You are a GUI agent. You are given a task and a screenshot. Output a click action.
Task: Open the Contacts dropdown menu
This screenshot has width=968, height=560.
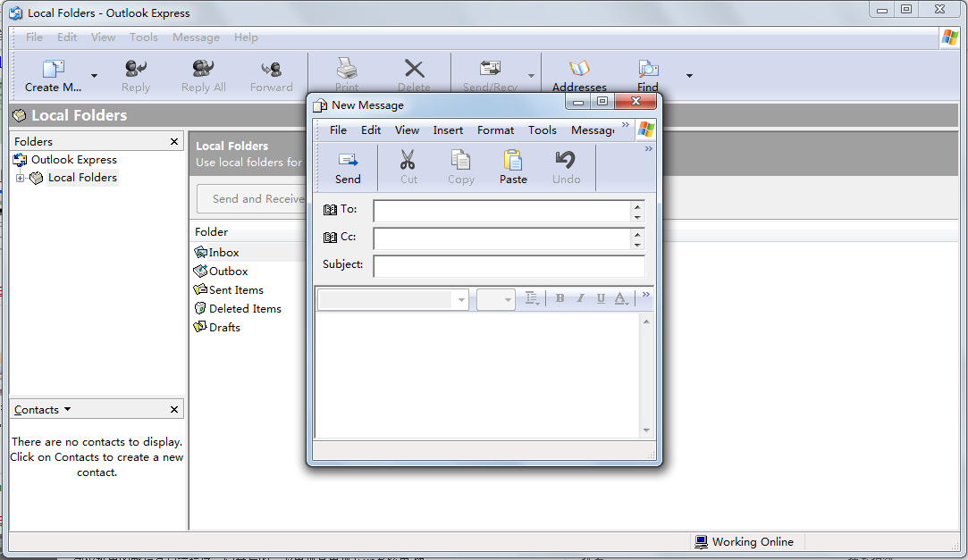(43, 410)
